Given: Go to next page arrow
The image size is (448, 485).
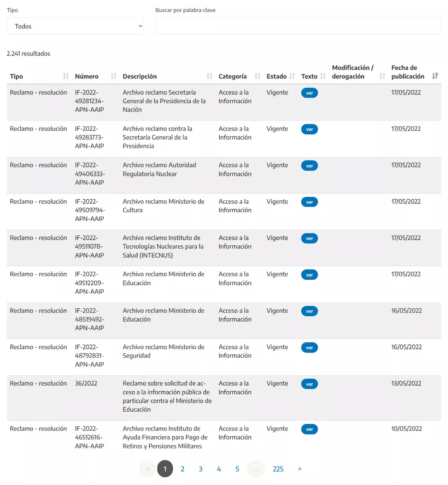Looking at the screenshot, I should [300, 469].
